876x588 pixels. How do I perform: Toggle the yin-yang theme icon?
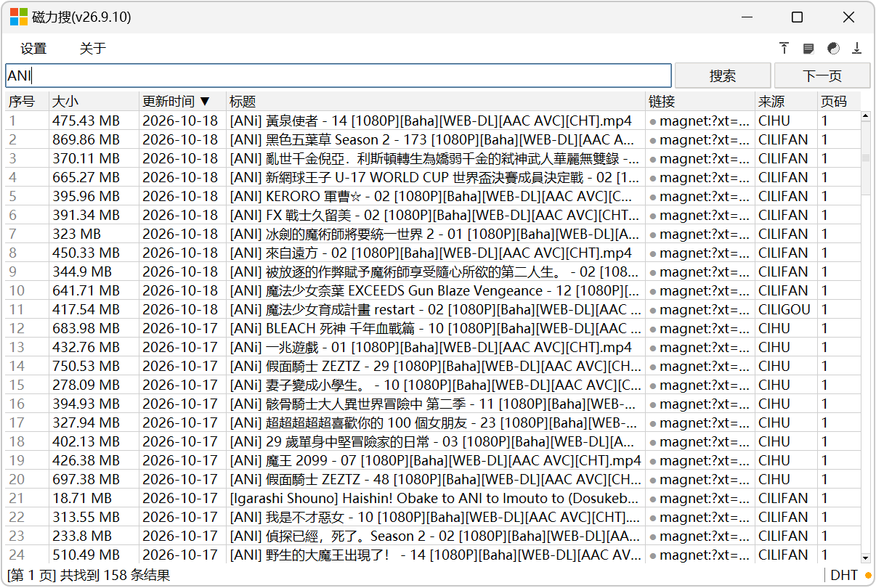833,49
